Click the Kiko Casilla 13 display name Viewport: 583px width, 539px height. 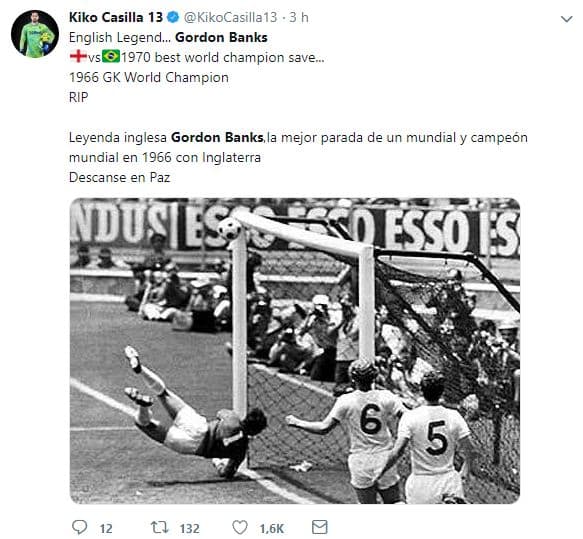[x=116, y=17]
